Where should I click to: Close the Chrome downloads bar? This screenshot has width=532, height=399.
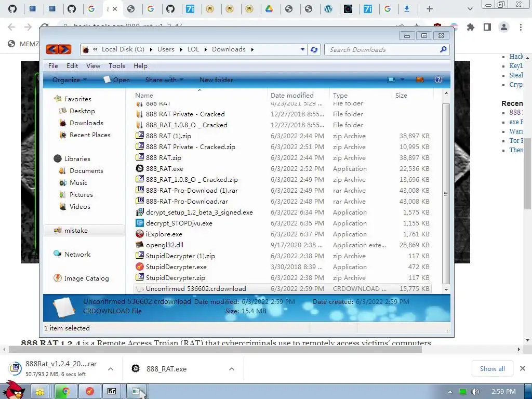523,368
